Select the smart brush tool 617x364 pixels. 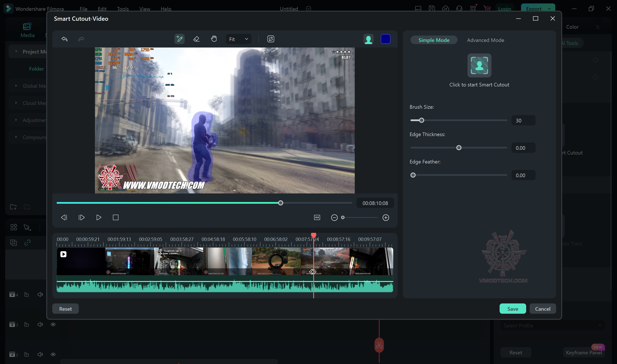point(179,39)
